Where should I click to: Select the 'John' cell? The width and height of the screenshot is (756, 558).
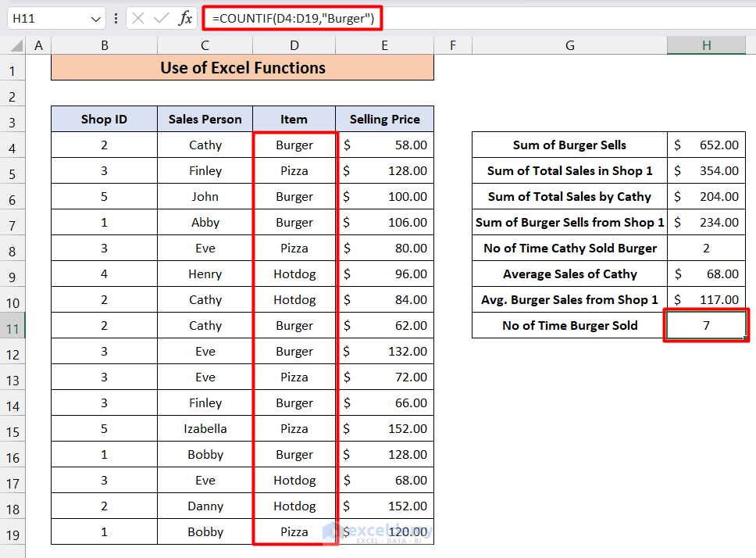(x=205, y=197)
